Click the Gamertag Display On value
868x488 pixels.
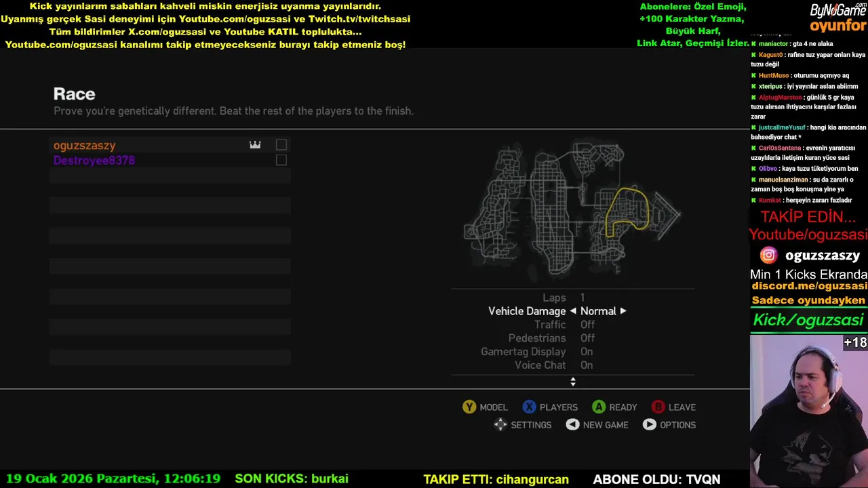pyautogui.click(x=587, y=352)
